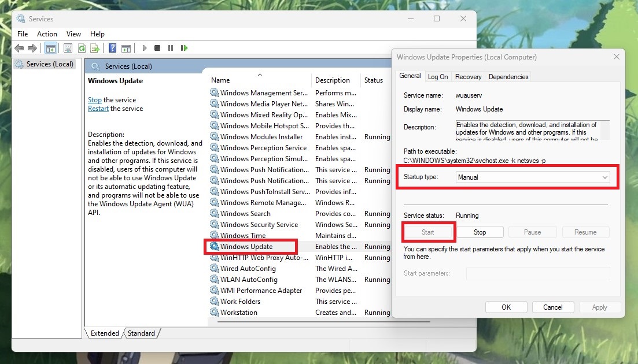Click the Stop Service toolbar icon
The image size is (638, 364).
(x=158, y=49)
